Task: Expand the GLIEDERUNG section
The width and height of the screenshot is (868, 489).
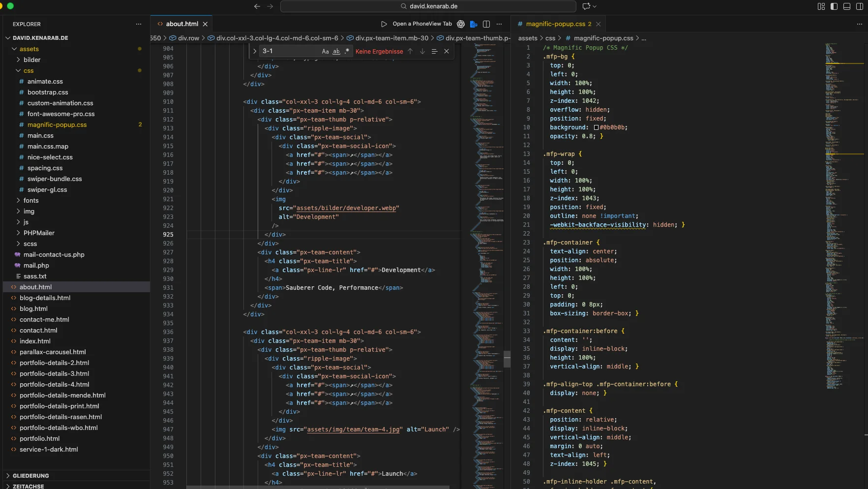Action: click(x=30, y=476)
